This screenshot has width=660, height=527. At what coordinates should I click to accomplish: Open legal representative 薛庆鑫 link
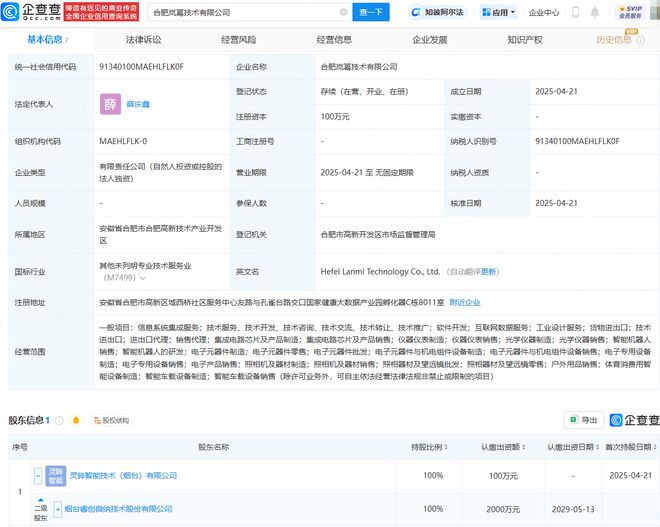coord(138,104)
